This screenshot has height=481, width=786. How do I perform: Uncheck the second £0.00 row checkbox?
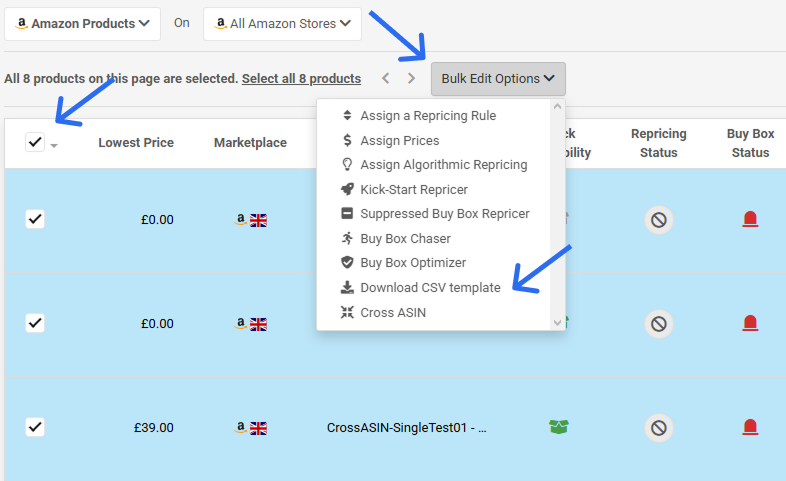pos(35,323)
